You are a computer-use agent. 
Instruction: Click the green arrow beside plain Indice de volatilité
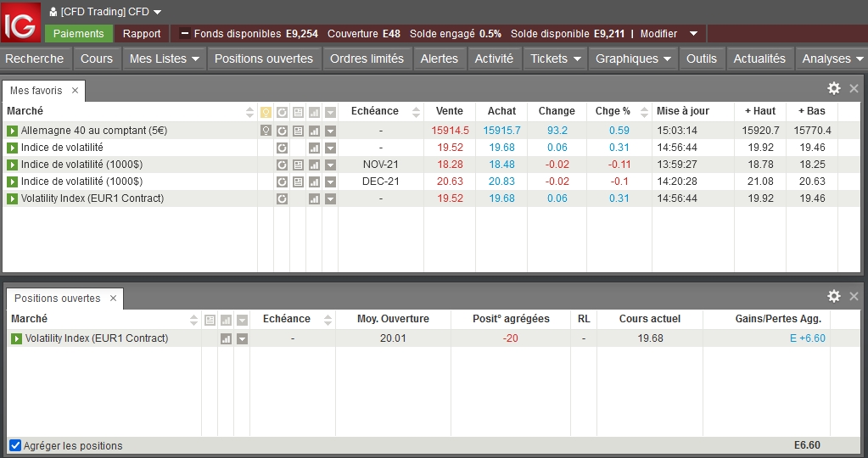pos(12,148)
